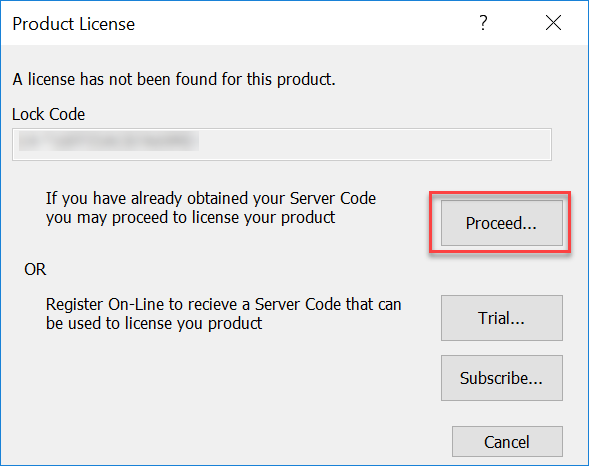Choose the Subscribe... button

pyautogui.click(x=501, y=378)
